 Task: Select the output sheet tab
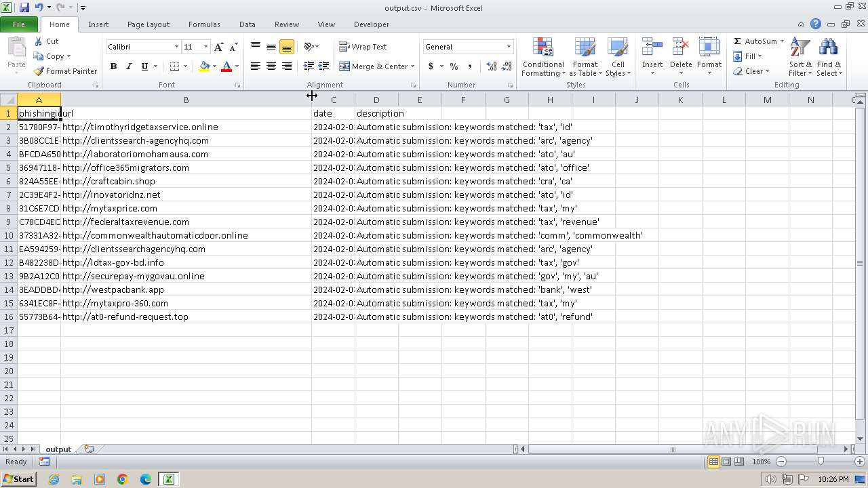58,449
